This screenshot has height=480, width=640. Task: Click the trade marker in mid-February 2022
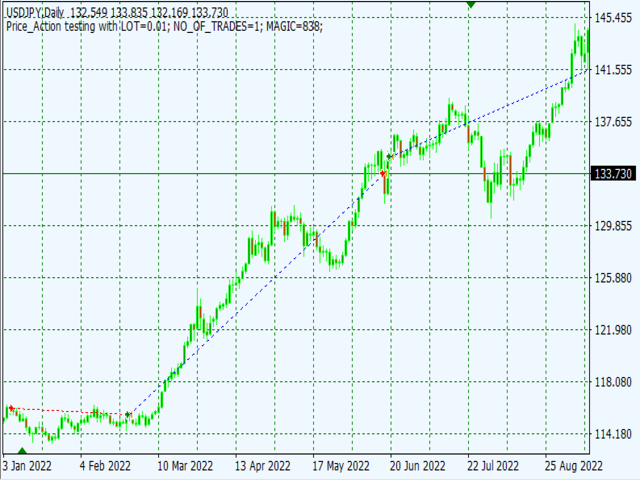[128, 415]
